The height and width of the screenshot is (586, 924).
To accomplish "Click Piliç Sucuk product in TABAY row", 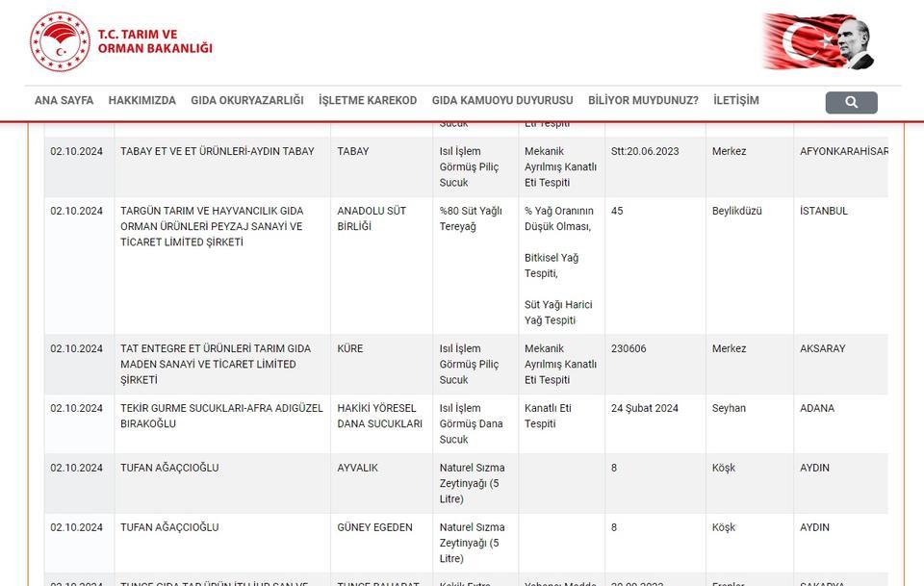I will tap(469, 166).
